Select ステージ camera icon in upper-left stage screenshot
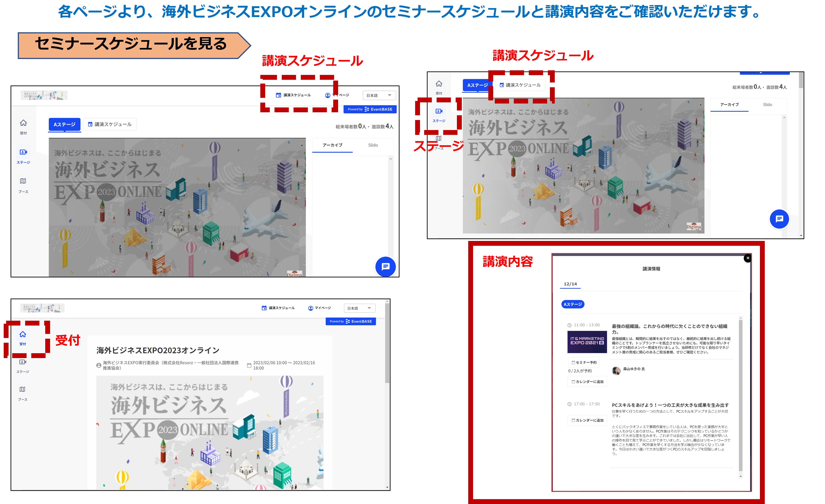Image resolution: width=825 pixels, height=504 pixels. click(x=23, y=156)
